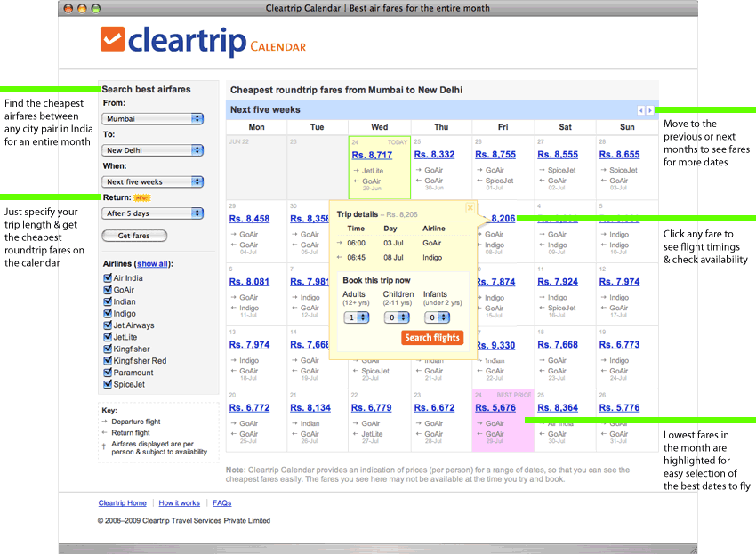Click the Next five weeks heading
Image resolution: width=756 pixels, height=554 pixels.
[x=265, y=110]
